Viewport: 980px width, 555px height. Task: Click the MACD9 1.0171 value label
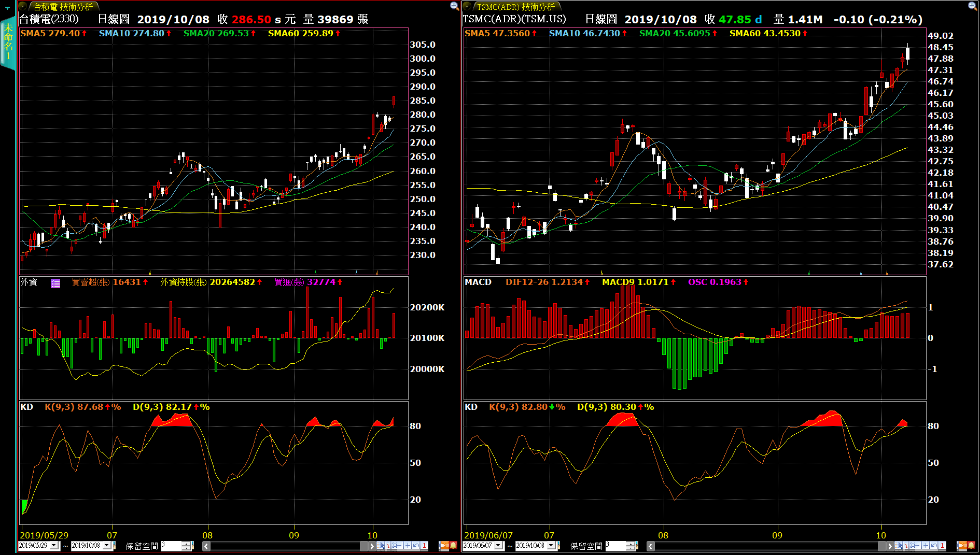[639, 282]
